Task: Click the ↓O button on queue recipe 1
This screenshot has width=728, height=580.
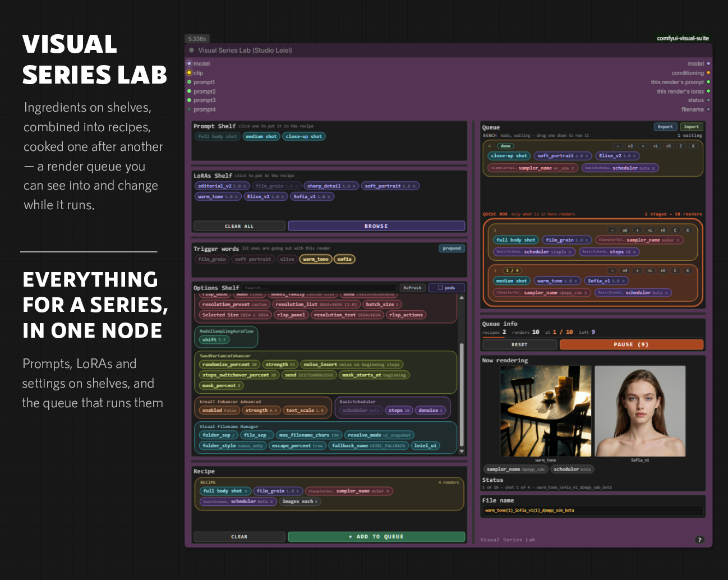Action: (663, 230)
